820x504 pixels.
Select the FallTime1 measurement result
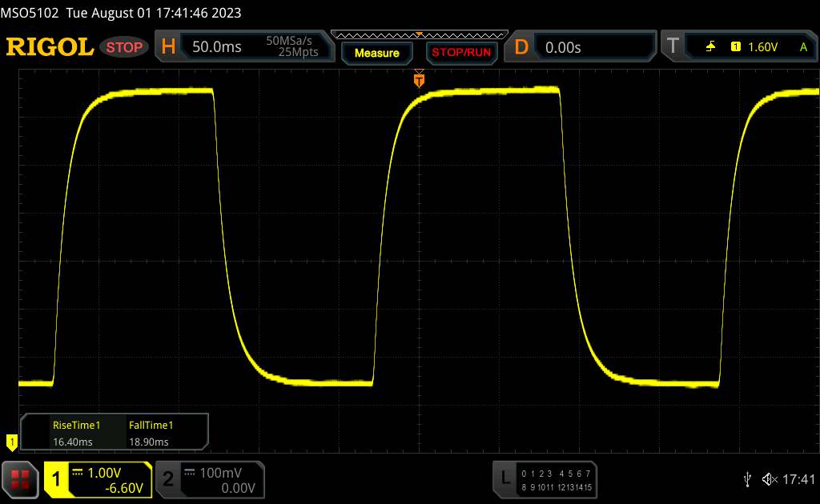click(x=151, y=434)
